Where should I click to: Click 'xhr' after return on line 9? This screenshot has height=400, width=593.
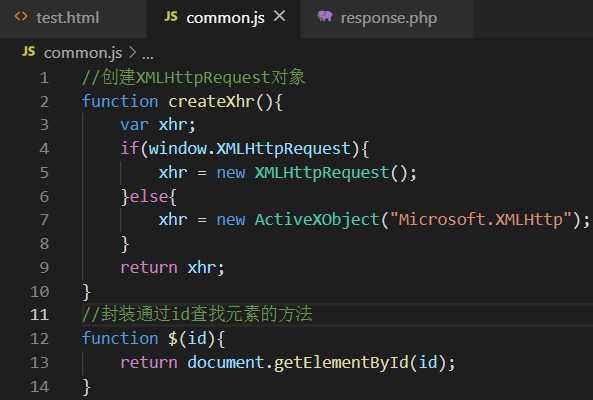202,268
